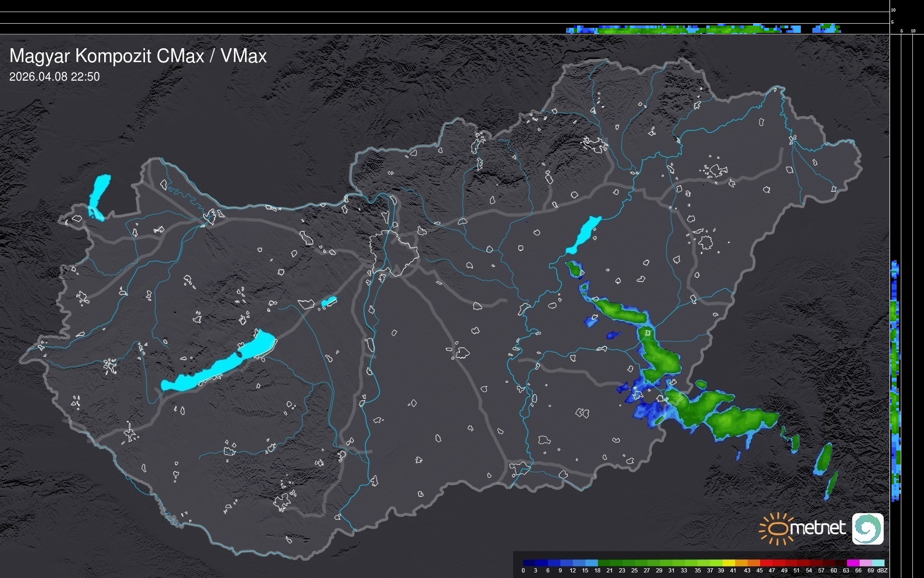Click the light cyan 69 dBZ legend swatch
The width and height of the screenshot is (924, 578).
[878, 563]
